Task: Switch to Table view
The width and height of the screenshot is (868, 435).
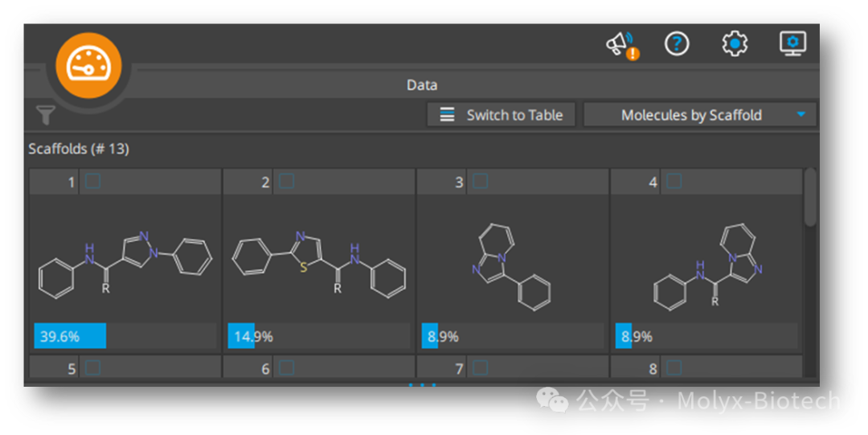Action: (501, 115)
